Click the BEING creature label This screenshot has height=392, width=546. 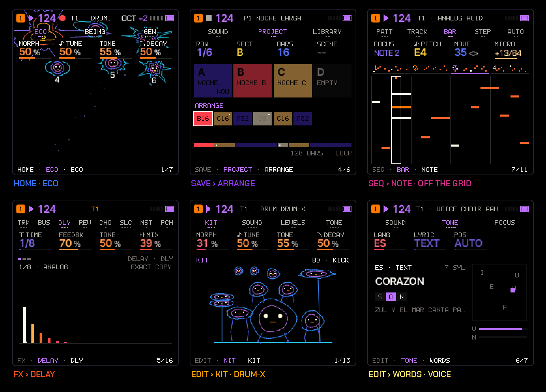[x=95, y=32]
